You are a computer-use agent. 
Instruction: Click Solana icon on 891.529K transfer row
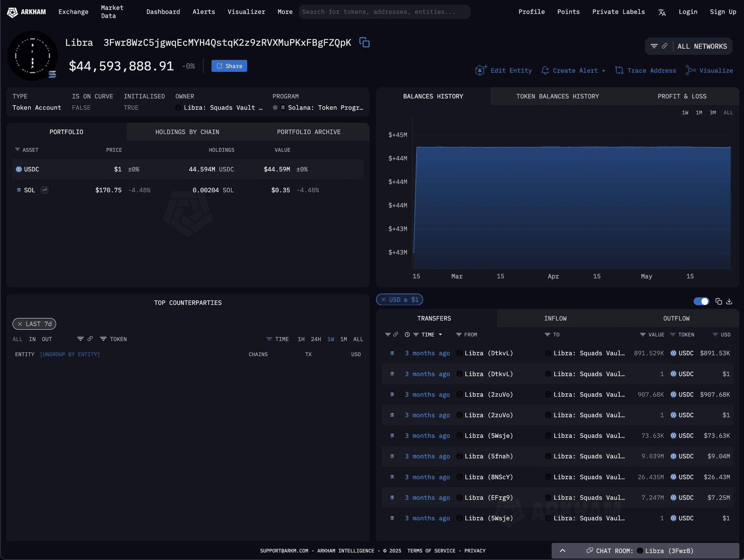392,353
